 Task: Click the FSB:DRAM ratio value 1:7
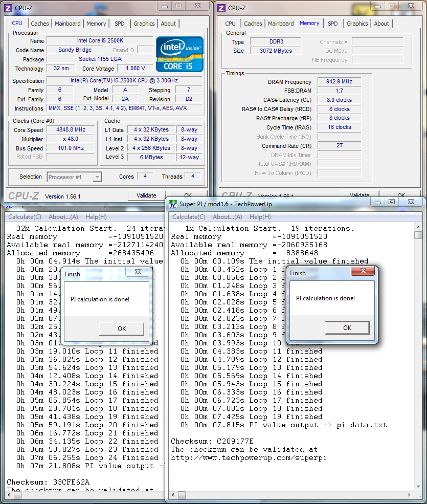339,91
